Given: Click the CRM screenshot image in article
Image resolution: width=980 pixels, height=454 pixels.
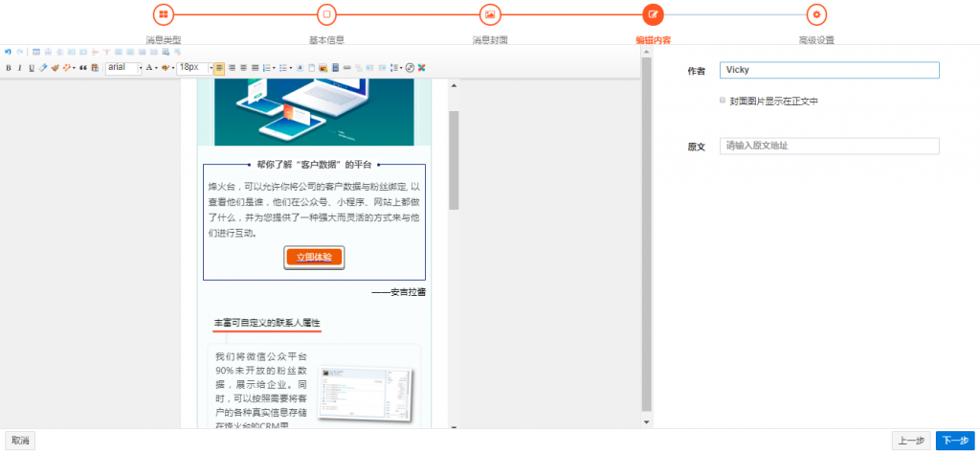Looking at the screenshot, I should click(x=365, y=392).
